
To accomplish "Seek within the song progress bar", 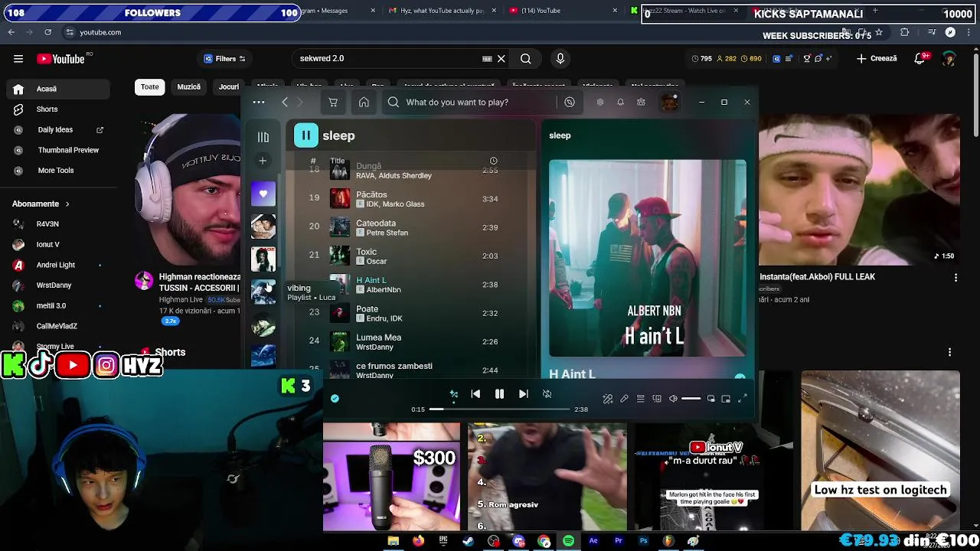I will coord(499,409).
